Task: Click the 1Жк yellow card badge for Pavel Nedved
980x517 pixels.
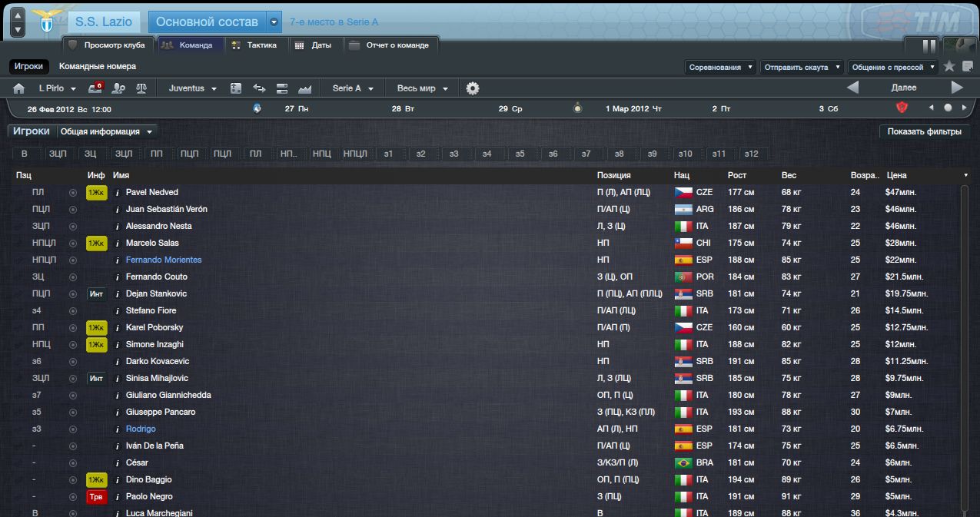Action: point(96,192)
